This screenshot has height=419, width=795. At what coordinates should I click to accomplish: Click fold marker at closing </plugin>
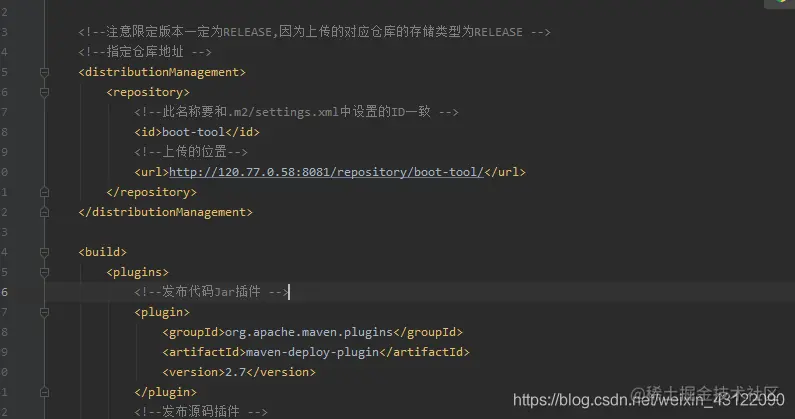(45, 392)
